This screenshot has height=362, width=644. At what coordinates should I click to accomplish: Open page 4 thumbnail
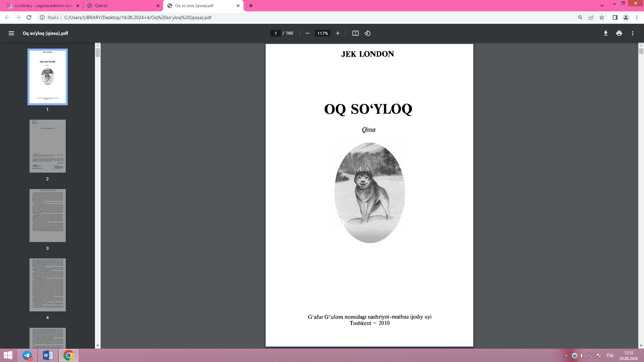click(48, 285)
